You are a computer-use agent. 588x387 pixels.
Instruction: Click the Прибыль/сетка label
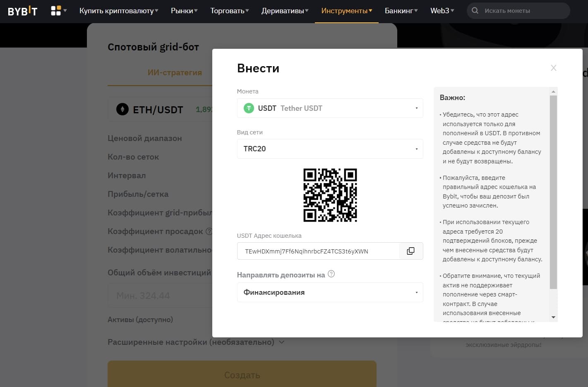[x=138, y=194]
